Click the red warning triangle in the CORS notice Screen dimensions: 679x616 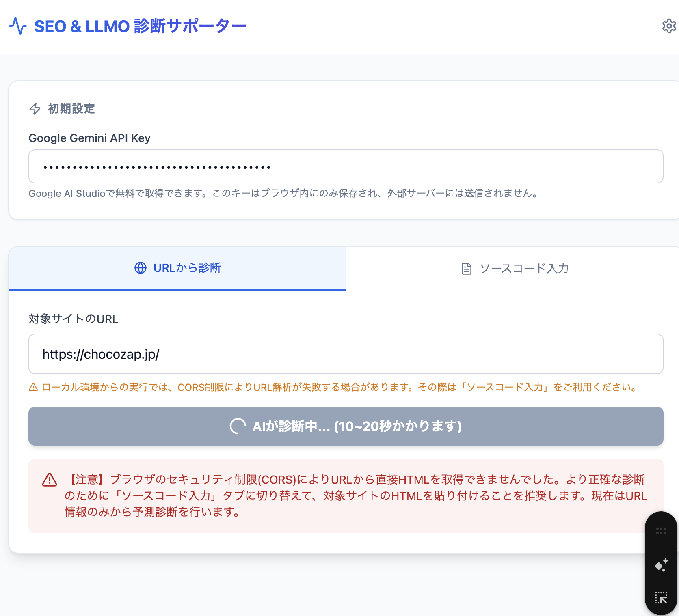click(49, 480)
